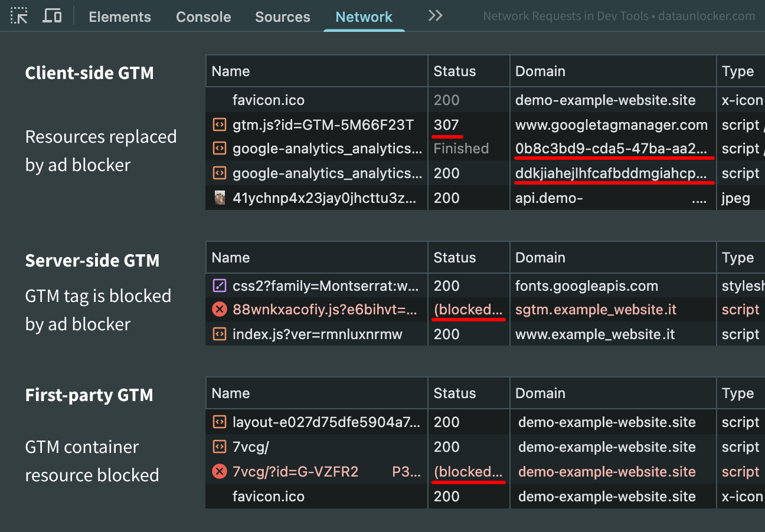Click www.googletagmanager.com domain cell
The image size is (765, 532).
point(611,125)
